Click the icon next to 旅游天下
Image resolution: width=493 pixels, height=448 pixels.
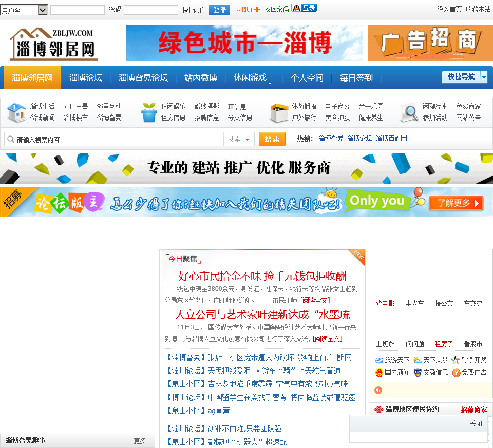click(x=379, y=360)
